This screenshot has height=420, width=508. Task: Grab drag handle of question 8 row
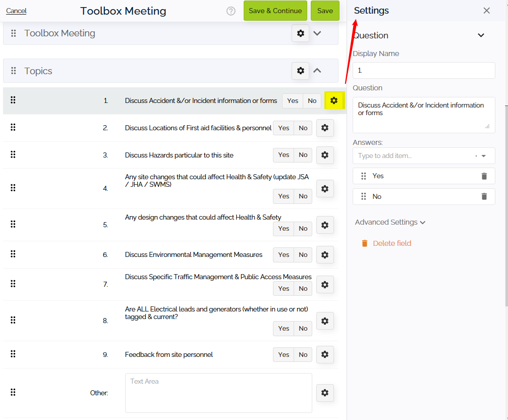[x=13, y=320]
